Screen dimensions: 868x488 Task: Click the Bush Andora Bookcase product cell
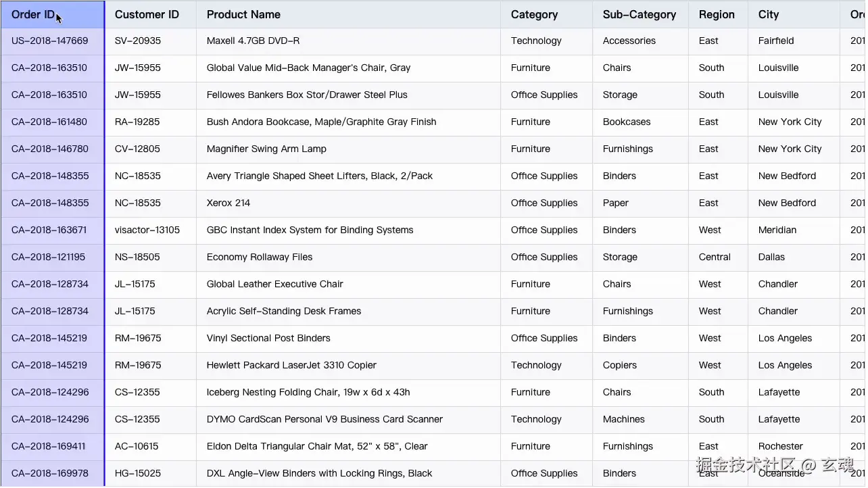[321, 122]
